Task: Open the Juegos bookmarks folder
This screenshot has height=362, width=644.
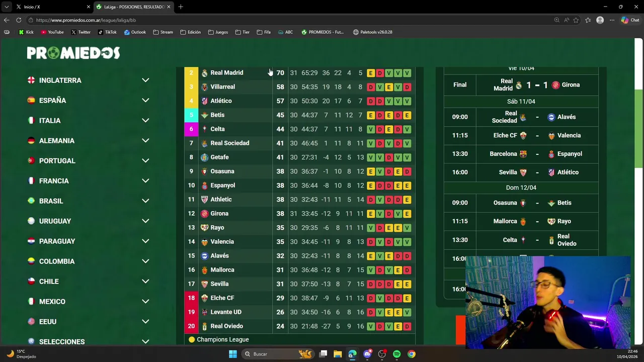Action: pos(218,32)
